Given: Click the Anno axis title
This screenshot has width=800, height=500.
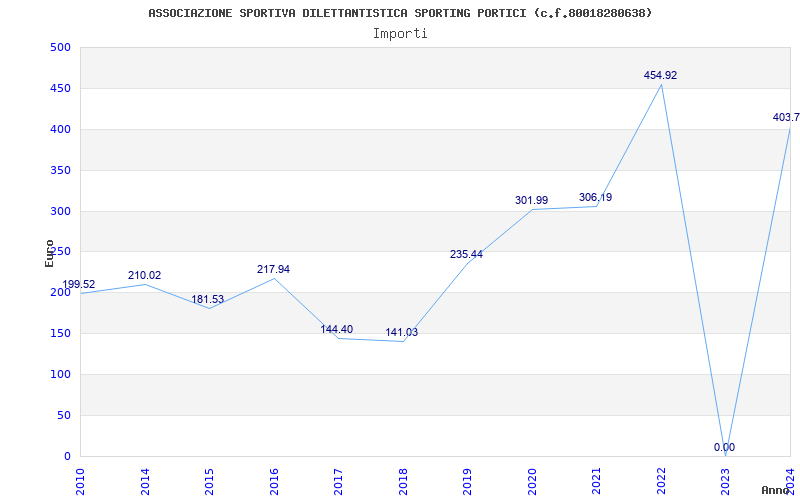Looking at the screenshot, I should (776, 490).
